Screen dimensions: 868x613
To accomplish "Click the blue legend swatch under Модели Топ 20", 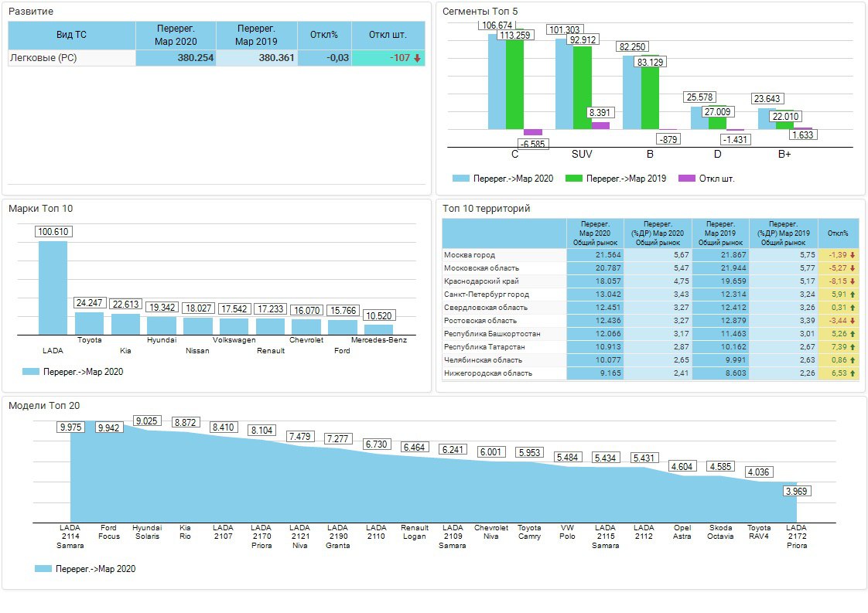I will [x=43, y=569].
